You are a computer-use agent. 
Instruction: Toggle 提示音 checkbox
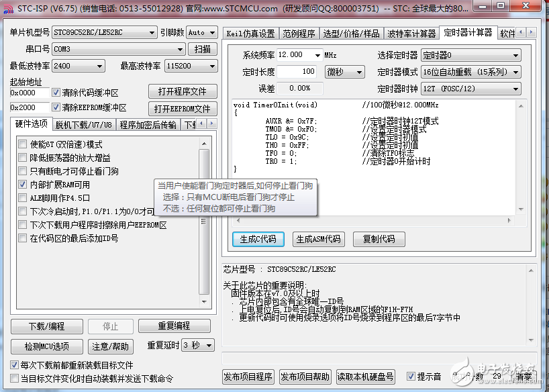(411, 377)
